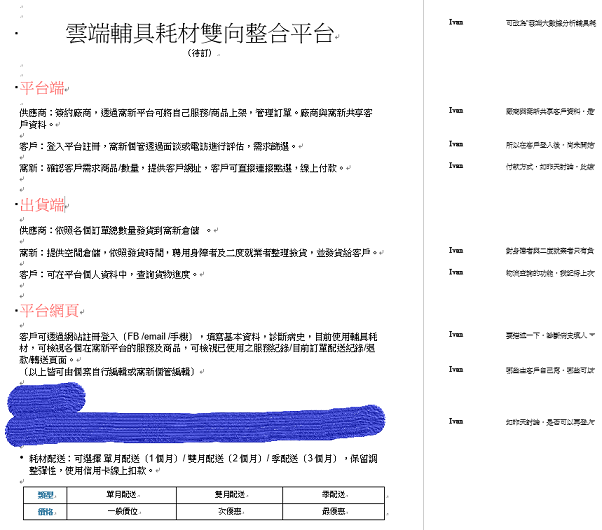This screenshot has height=530, width=602.
Task: Select the table cell 次優惠
Action: [230, 512]
